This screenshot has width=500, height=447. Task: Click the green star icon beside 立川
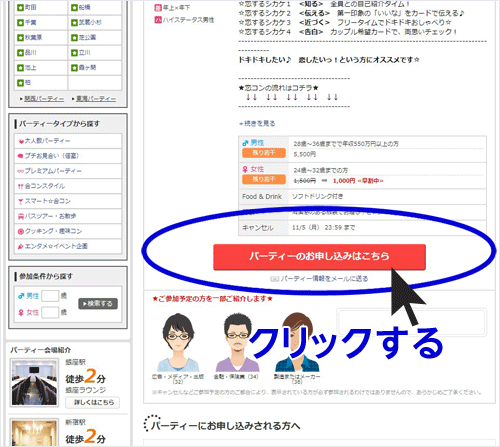(74, 53)
